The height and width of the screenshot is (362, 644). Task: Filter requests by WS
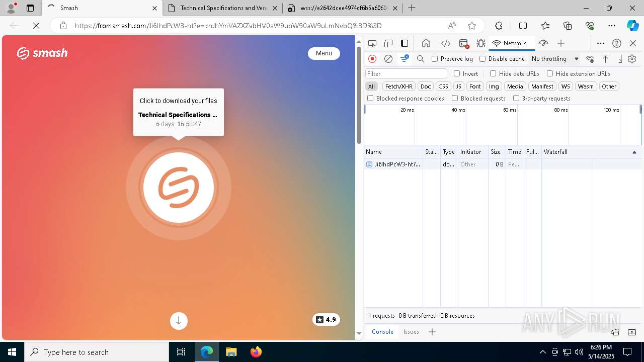point(566,86)
